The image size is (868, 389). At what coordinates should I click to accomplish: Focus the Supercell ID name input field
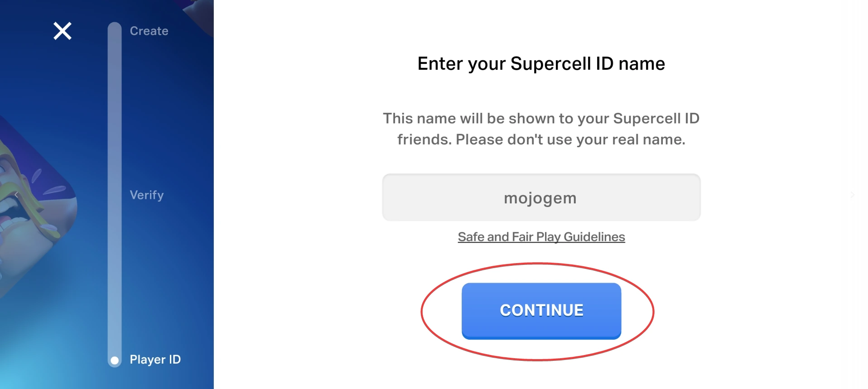pyautogui.click(x=541, y=197)
